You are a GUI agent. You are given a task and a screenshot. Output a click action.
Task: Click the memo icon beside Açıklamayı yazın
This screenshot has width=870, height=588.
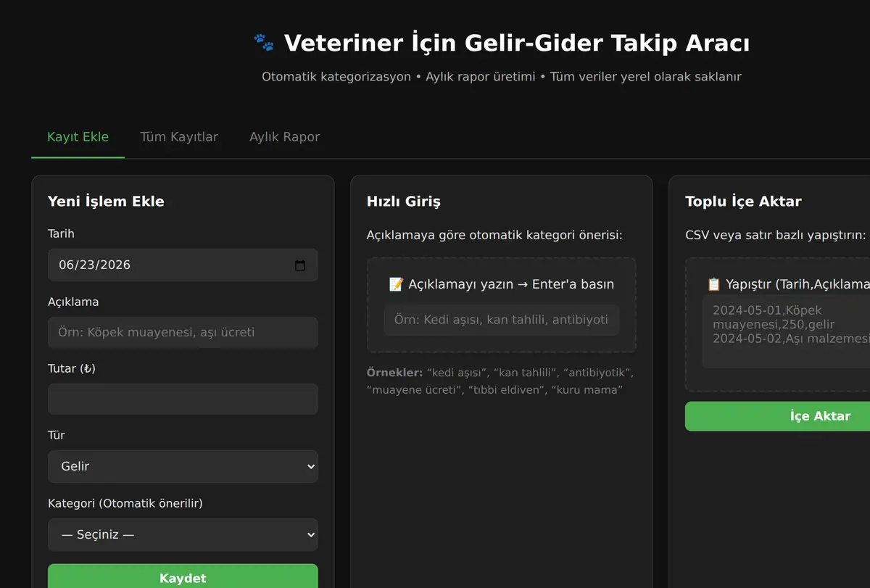(x=397, y=284)
